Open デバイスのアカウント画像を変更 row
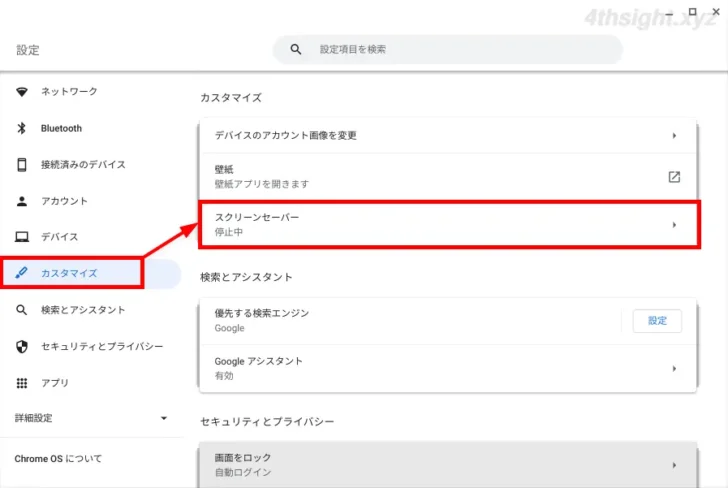The height and width of the screenshot is (488, 728). pos(448,136)
